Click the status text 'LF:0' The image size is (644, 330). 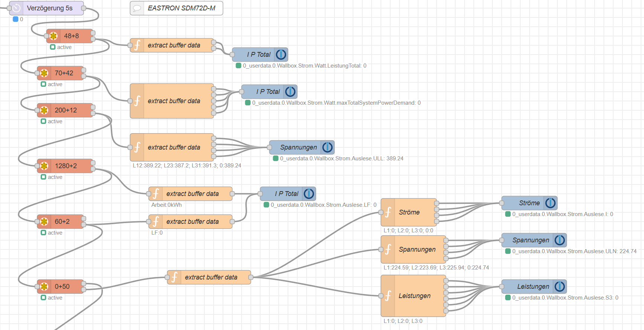click(x=157, y=233)
